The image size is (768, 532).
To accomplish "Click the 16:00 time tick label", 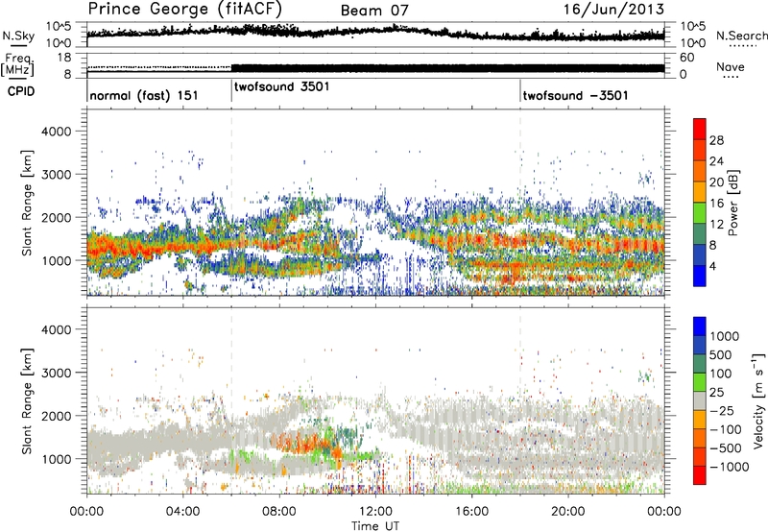I will (471, 512).
